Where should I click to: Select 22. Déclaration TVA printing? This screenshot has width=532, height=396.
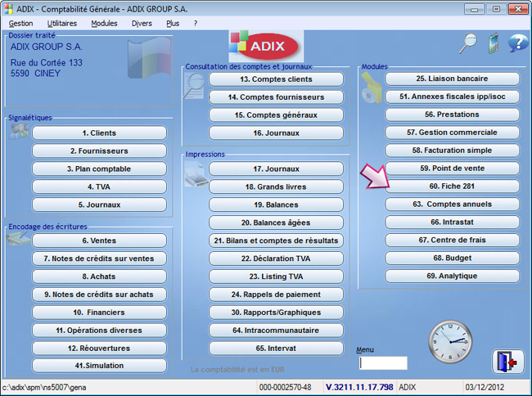click(x=276, y=259)
